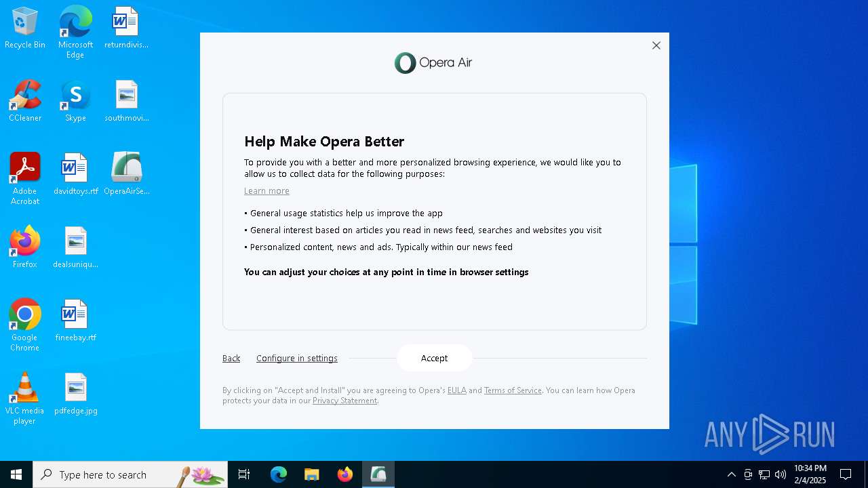Open File Explorer from the taskbar

(311, 474)
